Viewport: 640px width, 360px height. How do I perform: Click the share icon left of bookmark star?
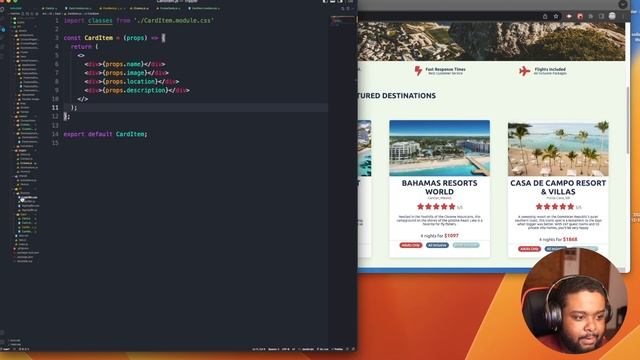pyautogui.click(x=545, y=16)
